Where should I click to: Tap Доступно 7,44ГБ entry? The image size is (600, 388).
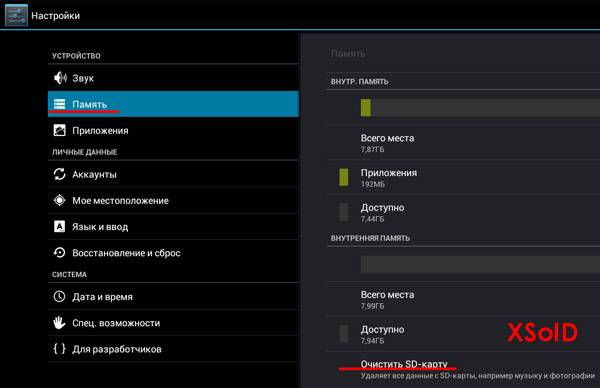point(463,213)
